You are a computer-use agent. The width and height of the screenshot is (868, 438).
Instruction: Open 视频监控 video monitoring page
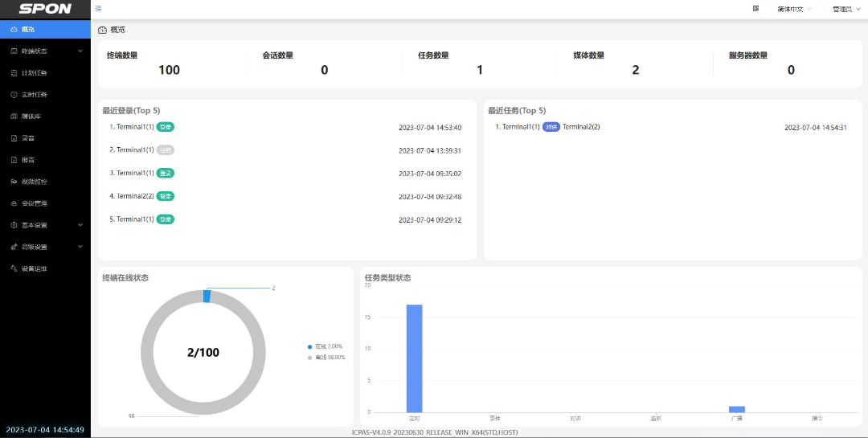(x=34, y=182)
